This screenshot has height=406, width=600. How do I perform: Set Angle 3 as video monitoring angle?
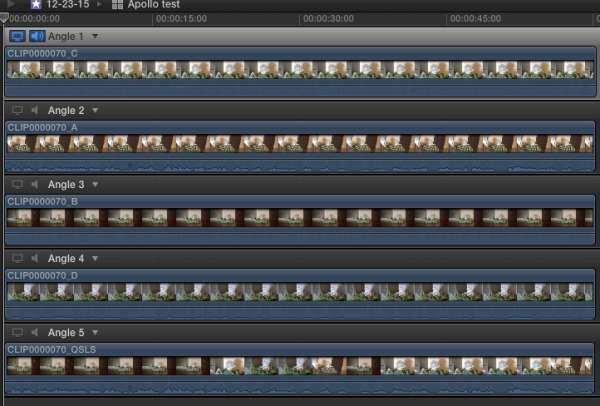(x=17, y=184)
